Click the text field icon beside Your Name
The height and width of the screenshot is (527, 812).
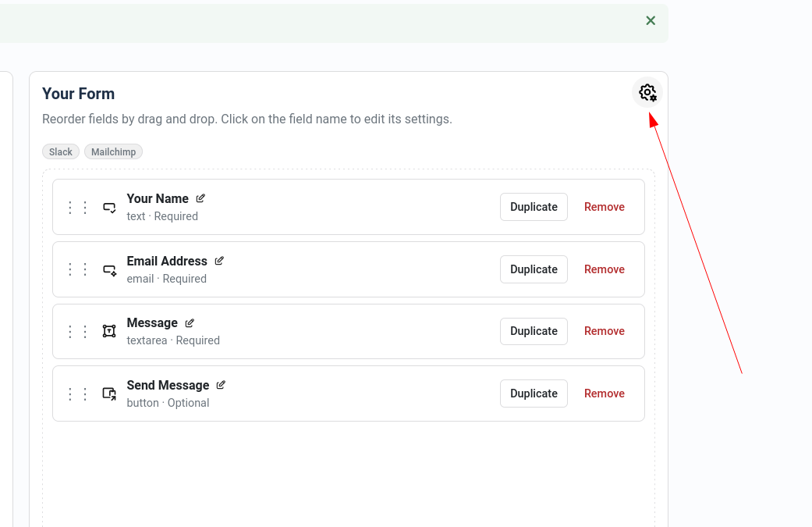pyautogui.click(x=109, y=207)
